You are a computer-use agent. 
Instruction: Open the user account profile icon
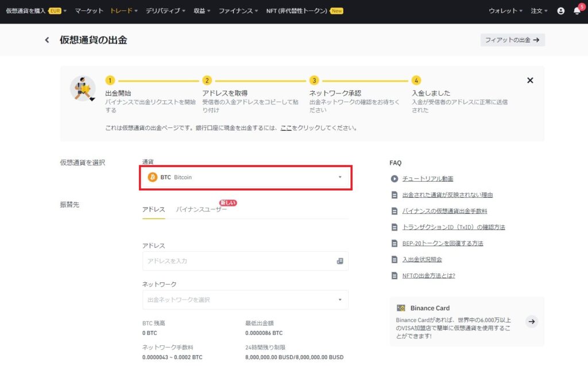[560, 11]
